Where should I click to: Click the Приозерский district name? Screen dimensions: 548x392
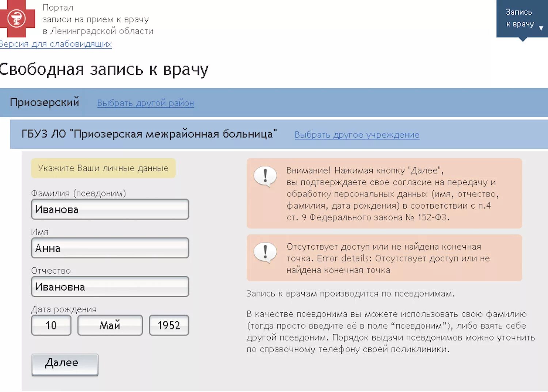pyautogui.click(x=45, y=102)
